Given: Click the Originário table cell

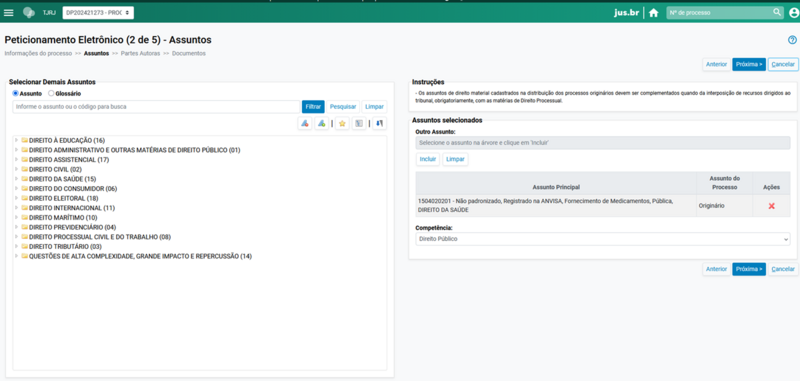Looking at the screenshot, I should click(x=724, y=206).
